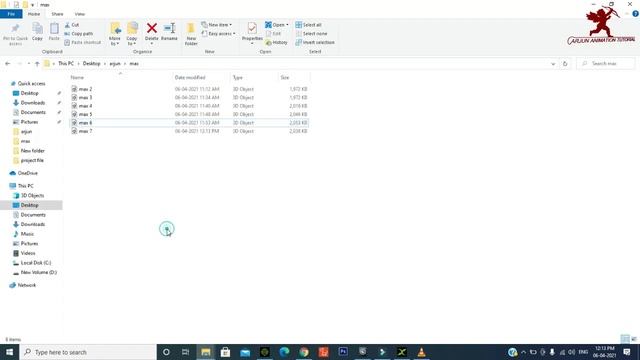Sort by the Date modified column header
Screen dimensions: 640x360
point(190,77)
